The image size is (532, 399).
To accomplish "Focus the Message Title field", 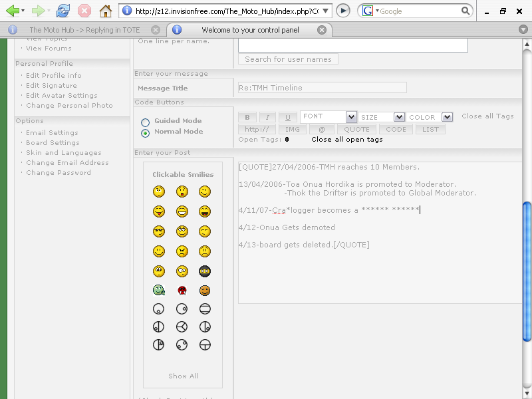I will pyautogui.click(x=323, y=88).
